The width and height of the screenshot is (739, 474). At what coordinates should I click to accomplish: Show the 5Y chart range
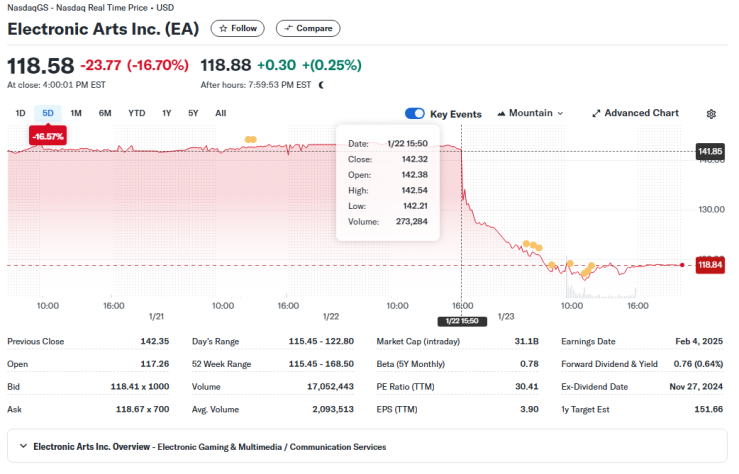point(193,113)
